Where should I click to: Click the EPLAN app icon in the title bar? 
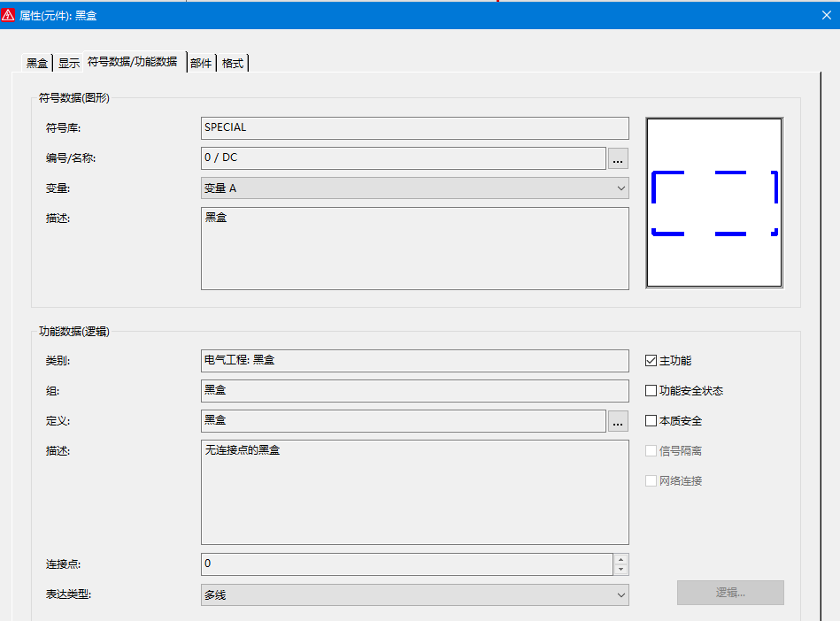click(8, 16)
